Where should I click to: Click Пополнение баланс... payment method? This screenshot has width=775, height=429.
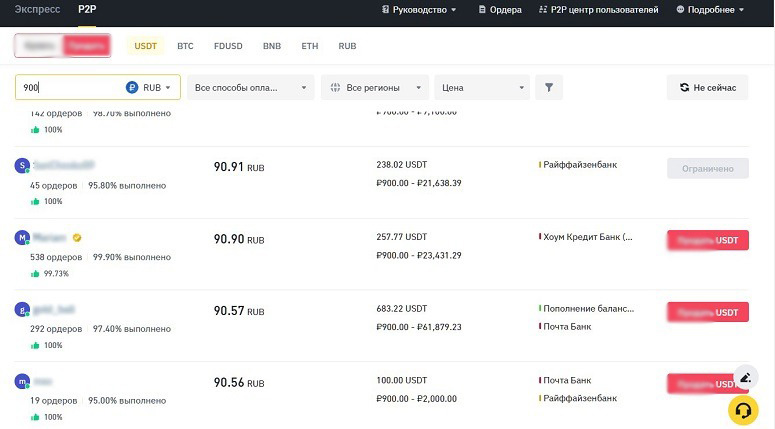[x=587, y=308]
